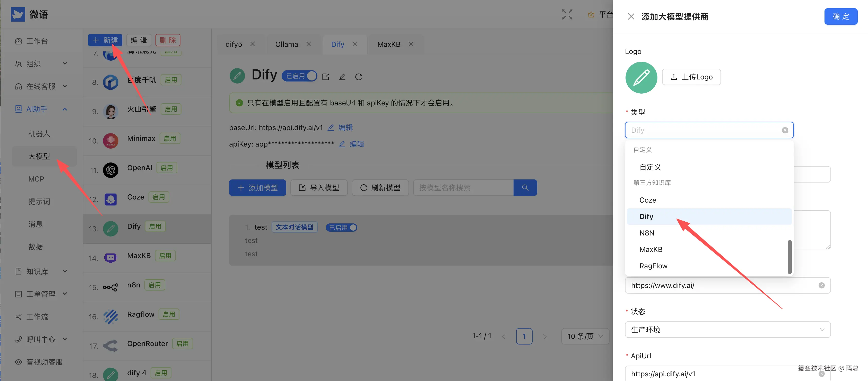Viewport: 868px width, 381px height.
Task: Open the 大模型 section in the sidebar
Action: (39, 156)
